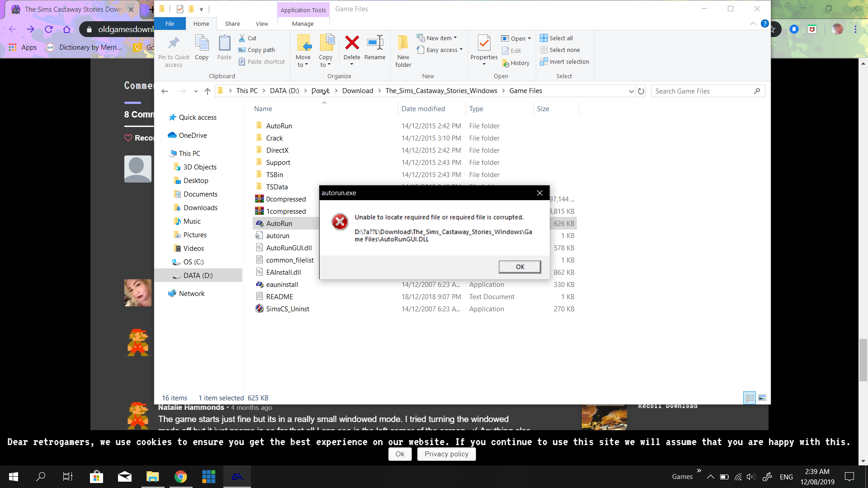Viewport: 868px width, 488px height.
Task: Sort files by Size column header
Action: [x=543, y=109]
